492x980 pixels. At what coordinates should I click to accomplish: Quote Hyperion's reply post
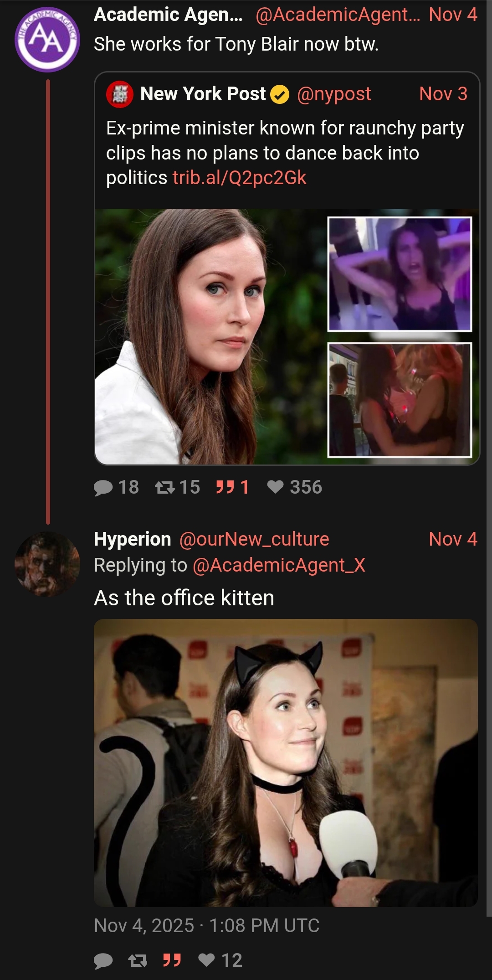coord(172,960)
